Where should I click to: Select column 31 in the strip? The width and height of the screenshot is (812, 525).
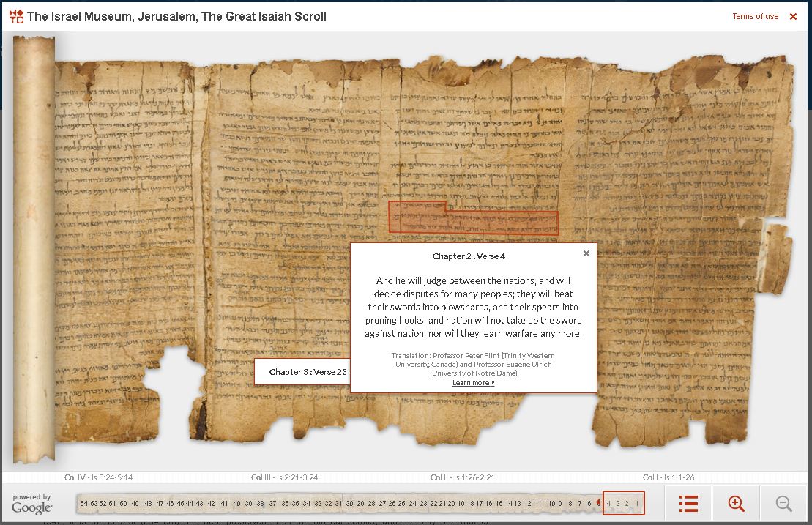(338, 503)
